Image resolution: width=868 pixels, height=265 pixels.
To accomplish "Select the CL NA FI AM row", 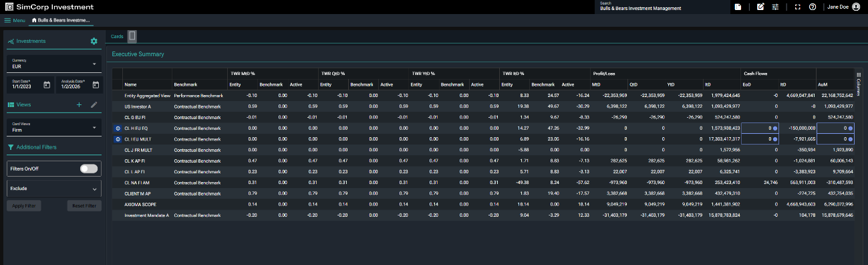I will pyautogui.click(x=483, y=182).
